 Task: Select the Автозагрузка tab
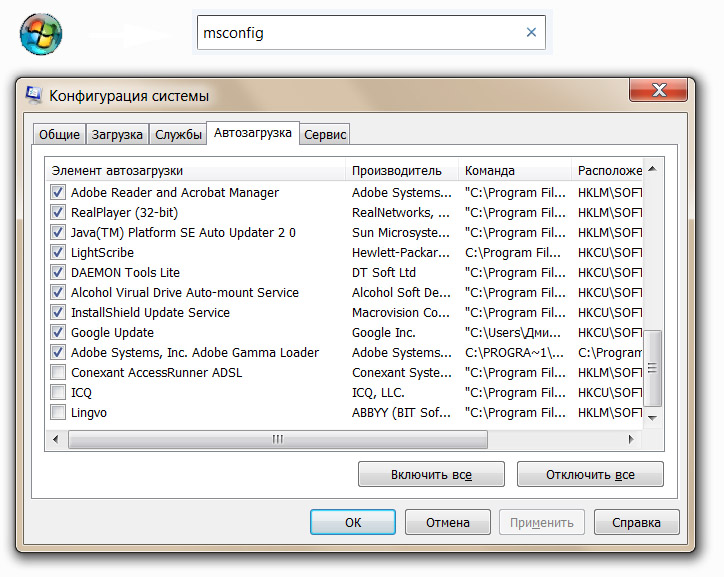point(253,133)
